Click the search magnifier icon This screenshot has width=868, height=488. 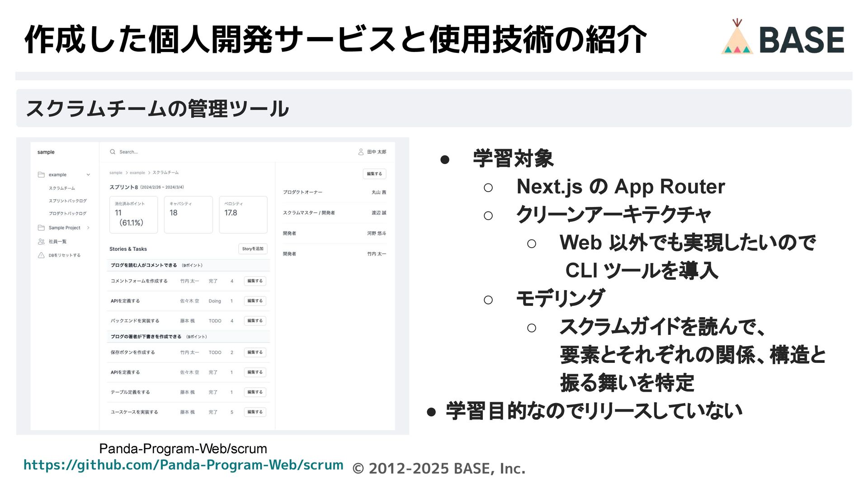point(113,152)
